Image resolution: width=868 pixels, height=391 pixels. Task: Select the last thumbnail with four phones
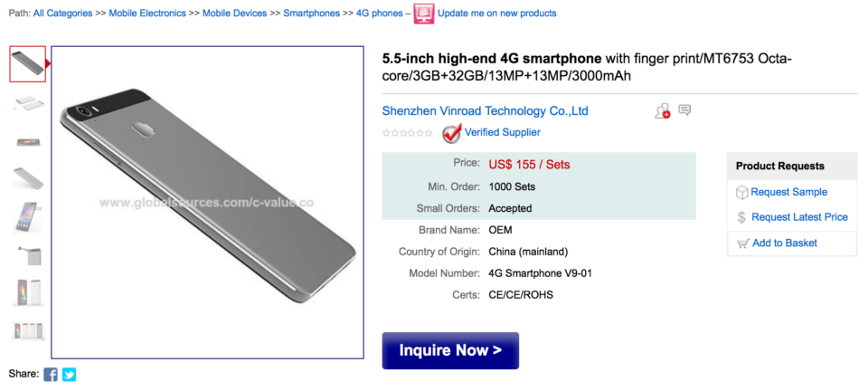point(28,330)
